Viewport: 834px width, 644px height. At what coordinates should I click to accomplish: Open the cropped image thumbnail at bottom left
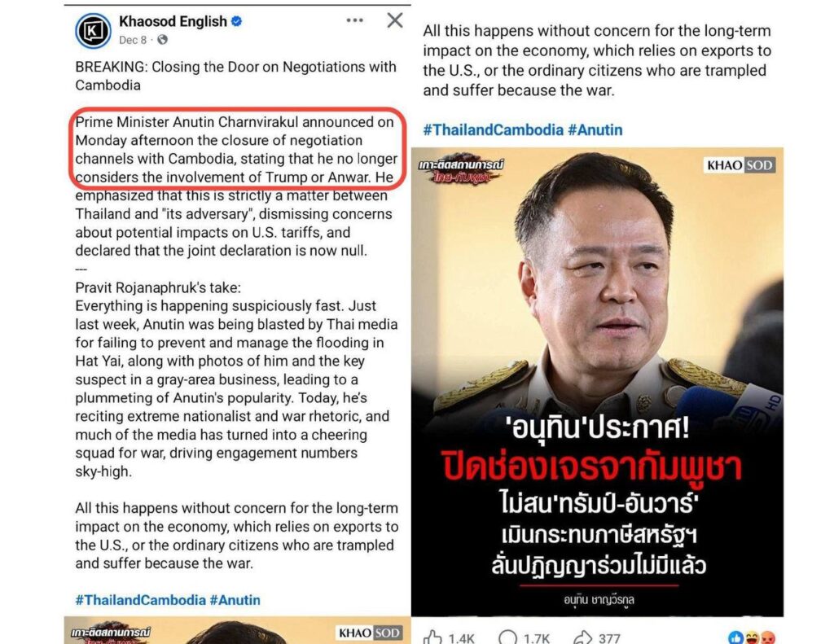[237, 630]
